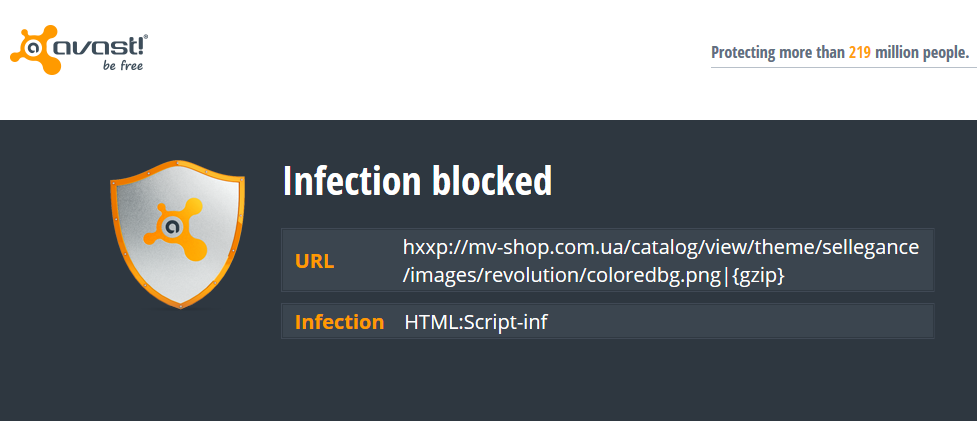Click the orange 'Infection' label
The height and width of the screenshot is (421, 977).
click(340, 322)
